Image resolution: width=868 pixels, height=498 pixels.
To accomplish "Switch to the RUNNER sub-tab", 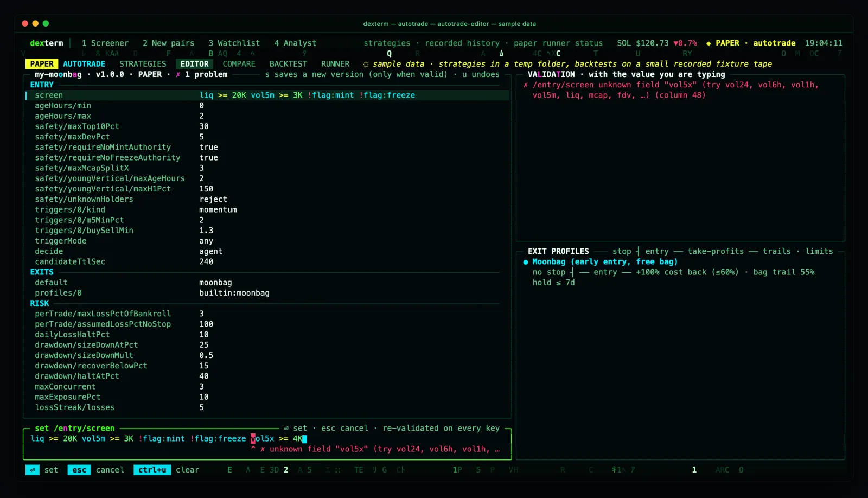I will pyautogui.click(x=335, y=64).
